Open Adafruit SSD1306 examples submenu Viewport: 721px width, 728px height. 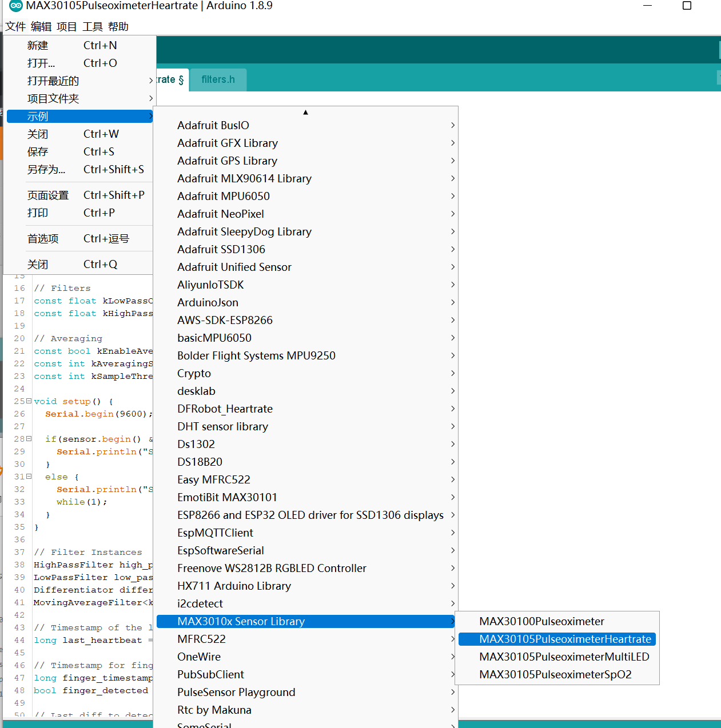click(x=306, y=249)
